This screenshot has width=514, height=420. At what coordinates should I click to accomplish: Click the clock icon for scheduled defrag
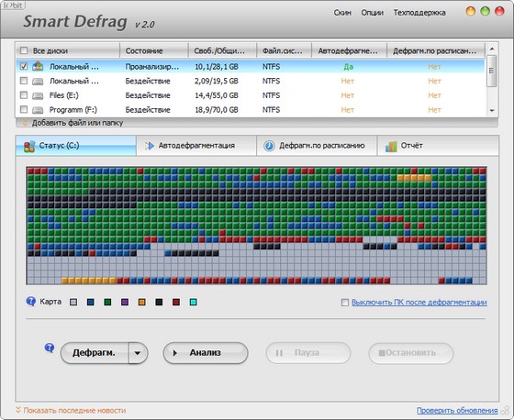click(x=269, y=146)
